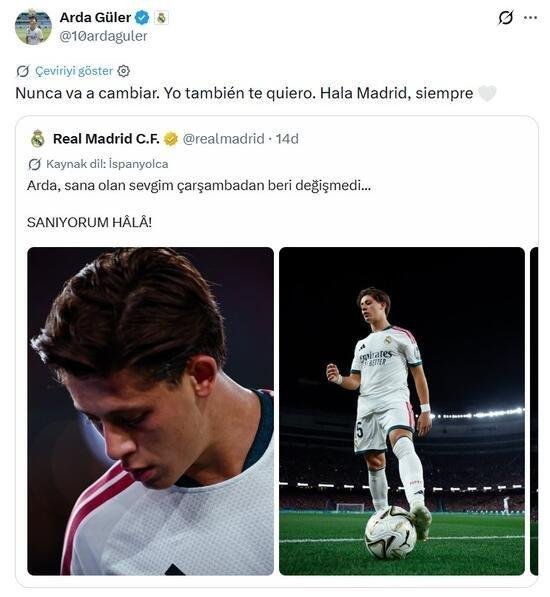This screenshot has width=550, height=597.
Task: Open Real Madrid C.F. crest avatar
Action: pos(37,139)
